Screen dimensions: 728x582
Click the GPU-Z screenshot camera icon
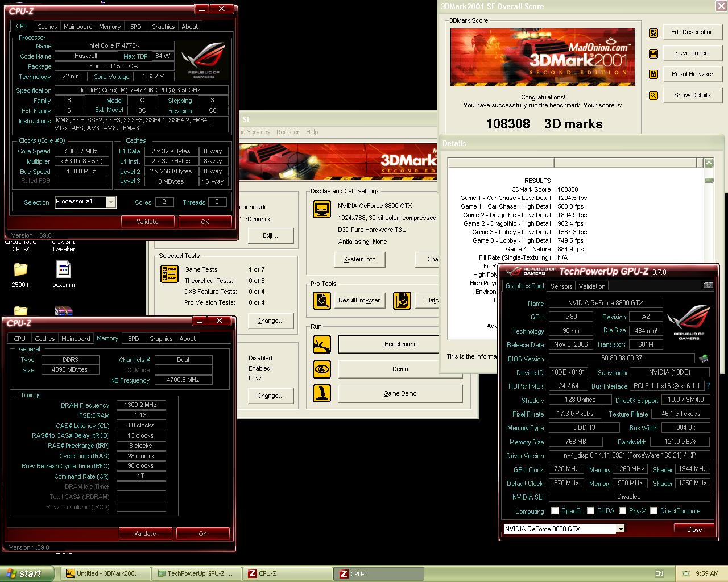[708, 285]
